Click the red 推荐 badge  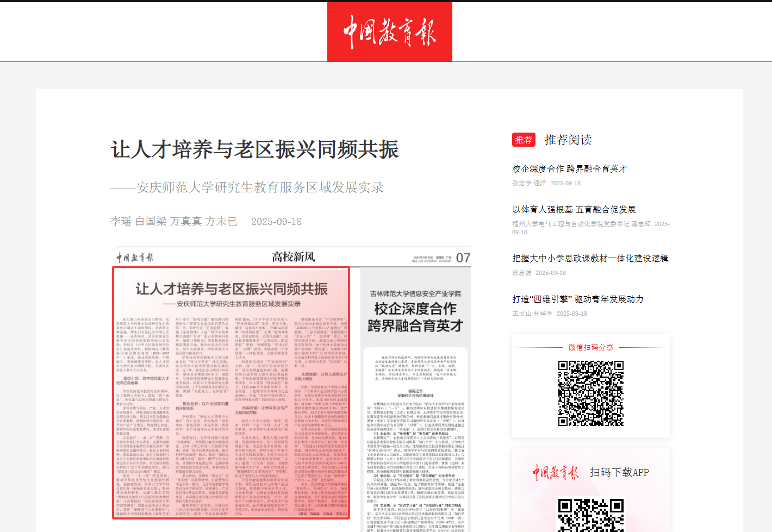click(x=524, y=140)
